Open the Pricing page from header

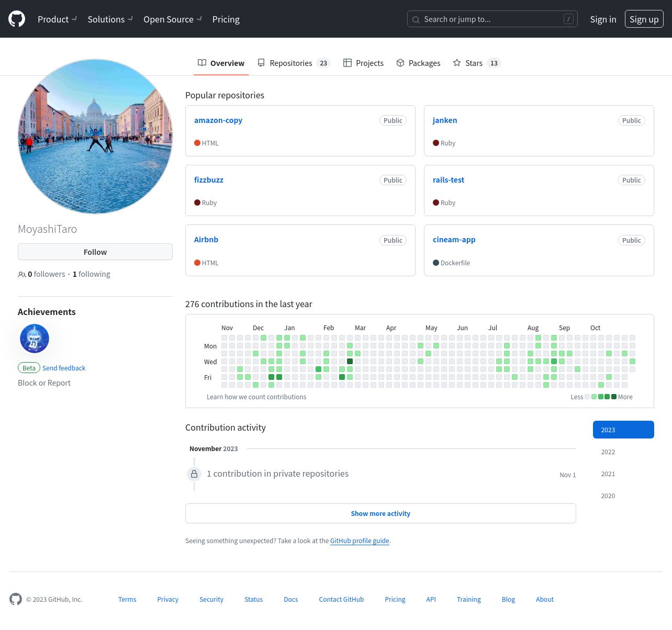click(226, 19)
